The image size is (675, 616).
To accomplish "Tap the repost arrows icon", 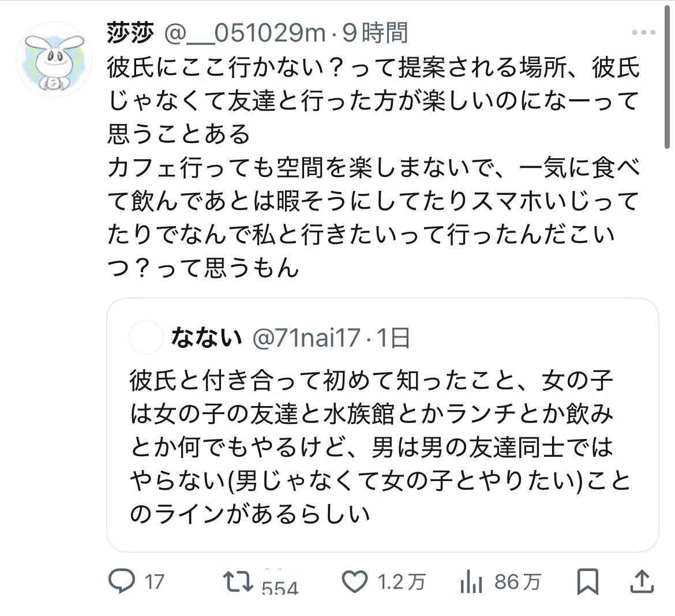I will [x=238, y=581].
